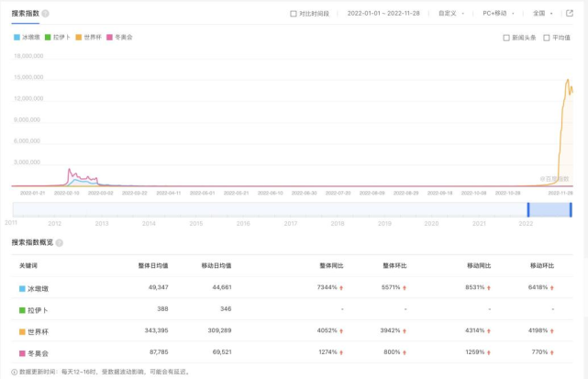The height and width of the screenshot is (379, 588).
Task: Enable the 对比时间段 checkbox
Action: [294, 14]
